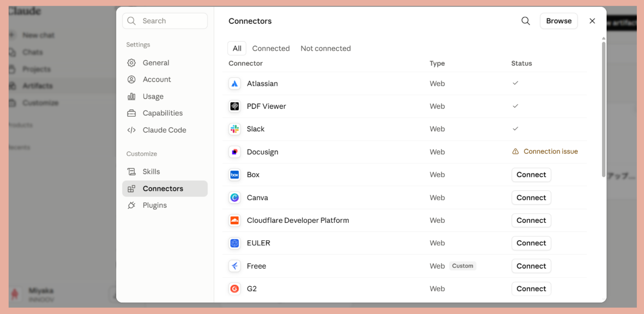644x314 pixels.
Task: Connect the Canva connector
Action: (x=531, y=198)
